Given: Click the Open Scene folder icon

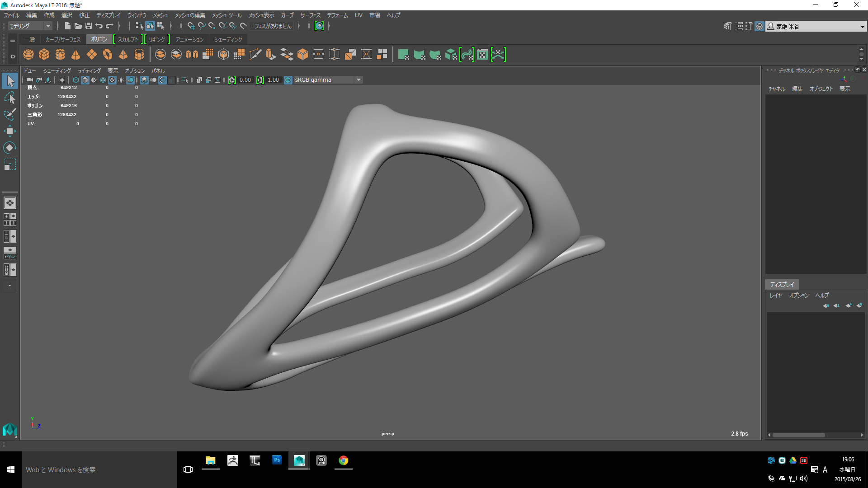Looking at the screenshot, I should coord(78,26).
